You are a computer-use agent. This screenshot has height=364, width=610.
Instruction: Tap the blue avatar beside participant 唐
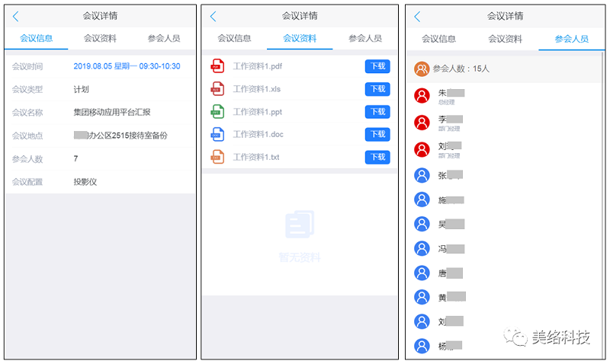tap(422, 273)
